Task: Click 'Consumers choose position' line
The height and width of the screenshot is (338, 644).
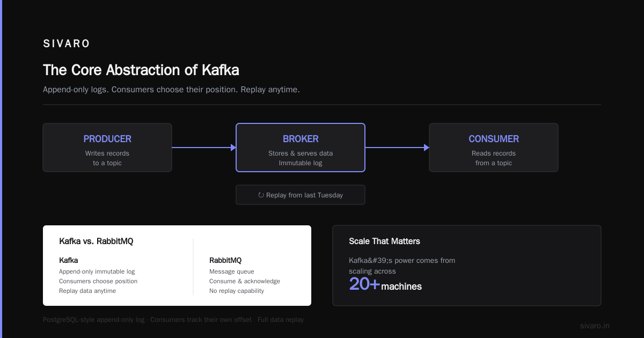Action: [98, 281]
